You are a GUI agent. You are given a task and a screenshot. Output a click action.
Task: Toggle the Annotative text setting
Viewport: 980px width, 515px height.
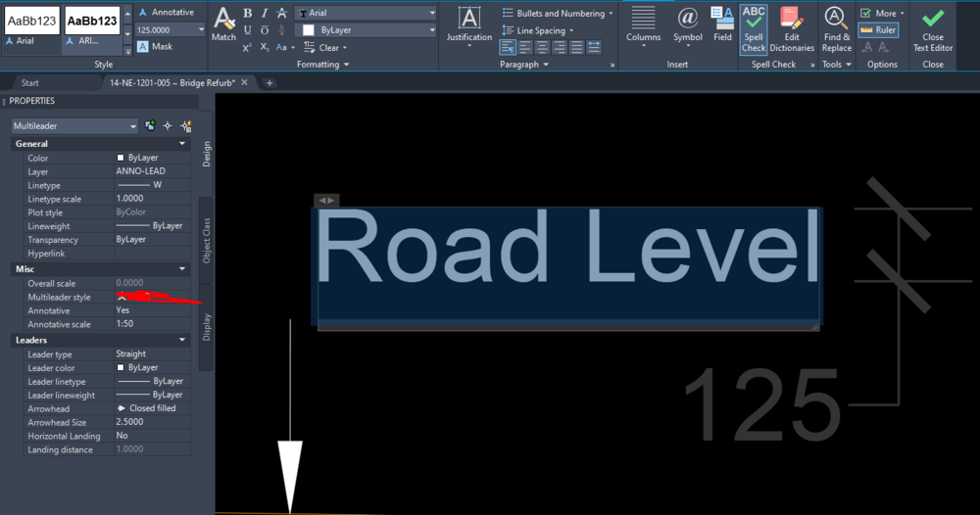166,13
